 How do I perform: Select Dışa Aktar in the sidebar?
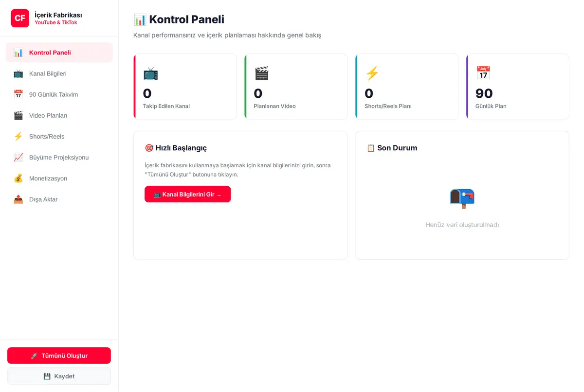tap(59, 199)
